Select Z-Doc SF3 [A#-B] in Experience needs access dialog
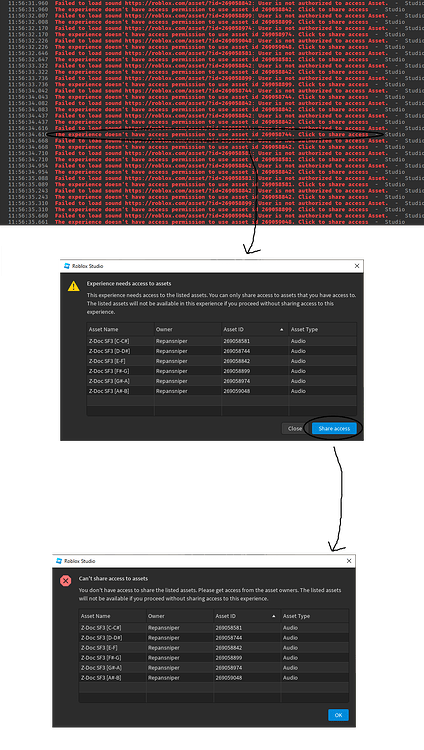The image size is (424, 750). tap(109, 391)
